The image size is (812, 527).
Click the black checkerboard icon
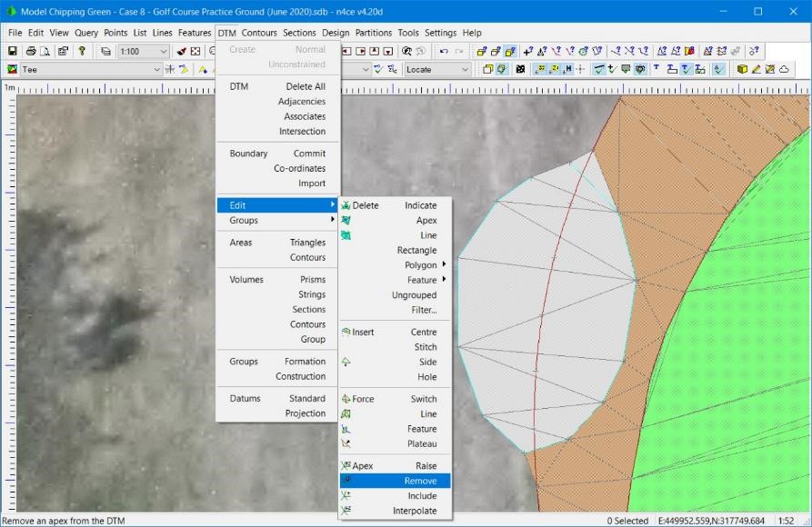pyautogui.click(x=520, y=69)
